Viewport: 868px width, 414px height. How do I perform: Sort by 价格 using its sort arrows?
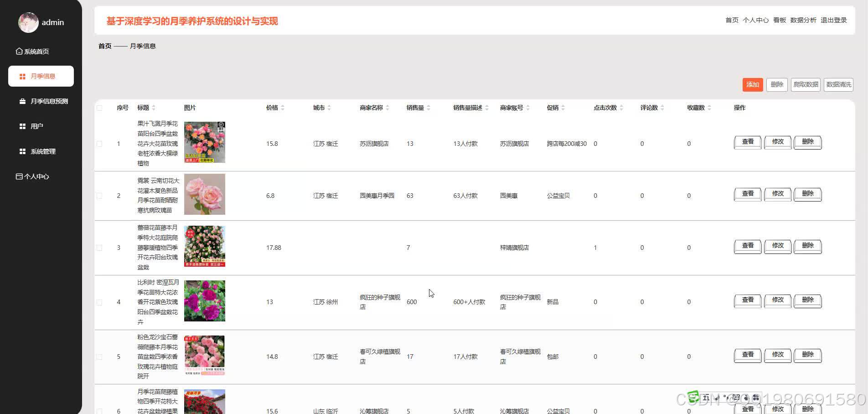[283, 108]
